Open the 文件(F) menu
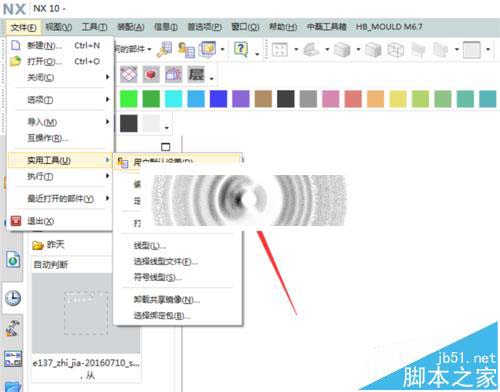500x392 pixels. pyautogui.click(x=23, y=27)
